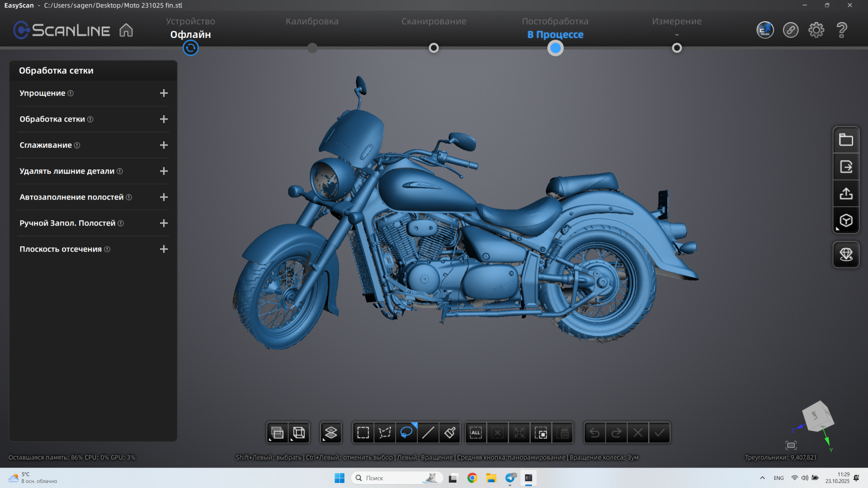Viewport: 868px width, 488px height.
Task: Click the orientation navigation cube
Action: pos(817,416)
